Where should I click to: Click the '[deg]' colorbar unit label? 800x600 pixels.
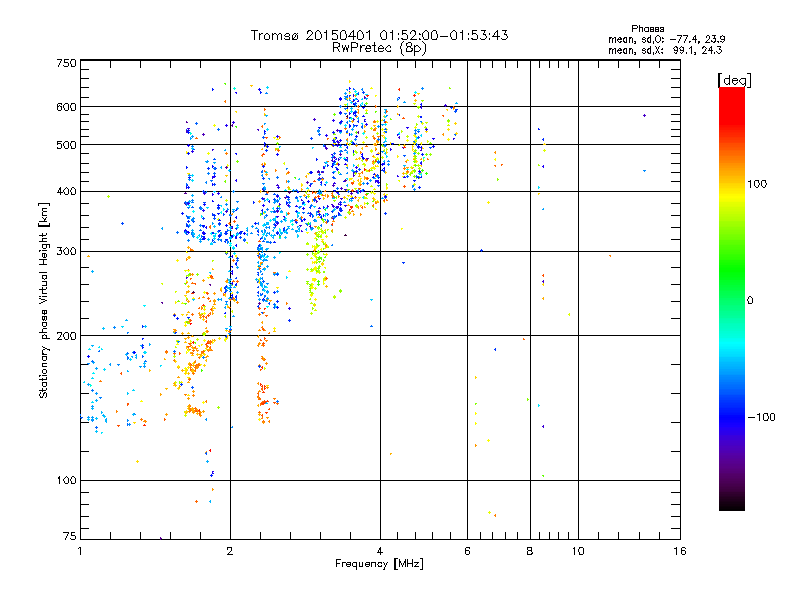pyautogui.click(x=734, y=80)
